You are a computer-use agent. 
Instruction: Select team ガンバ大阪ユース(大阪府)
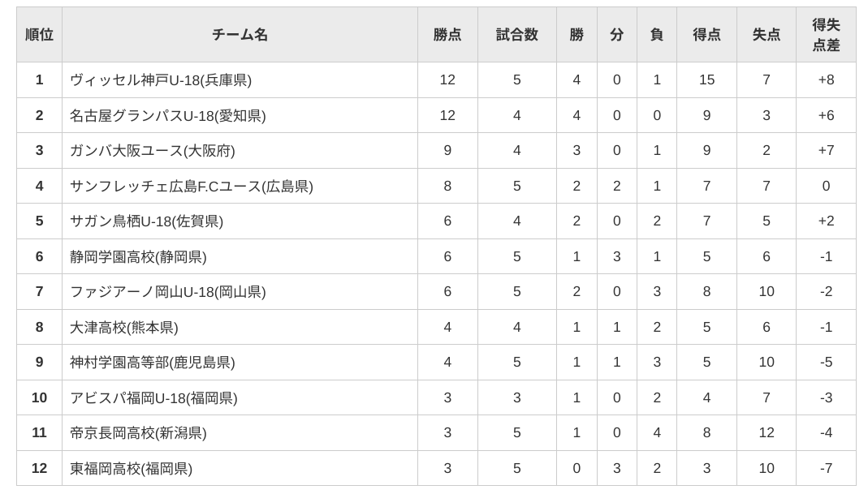coord(152,150)
